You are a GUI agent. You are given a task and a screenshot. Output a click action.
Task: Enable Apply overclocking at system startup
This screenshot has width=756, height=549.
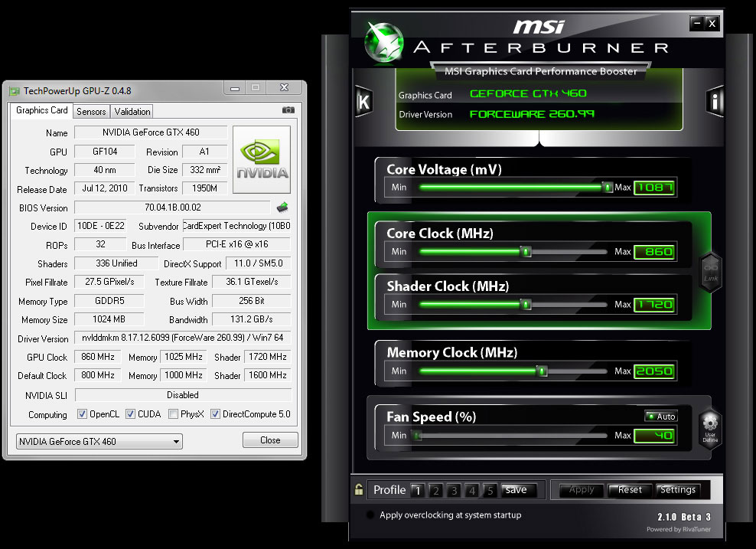coord(370,515)
